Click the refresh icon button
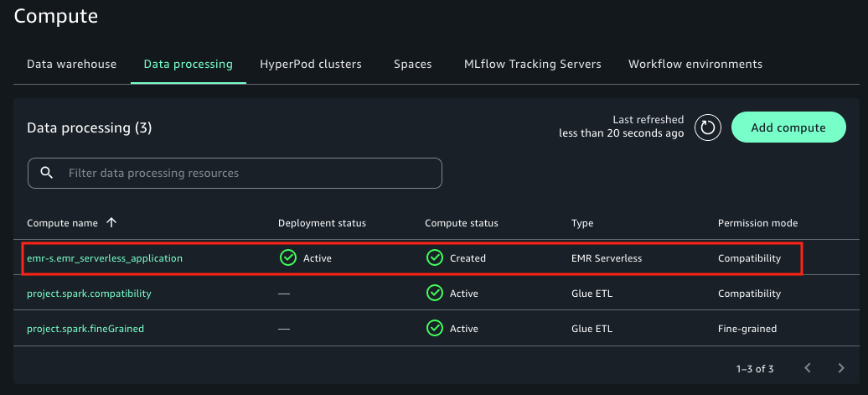 (x=708, y=127)
